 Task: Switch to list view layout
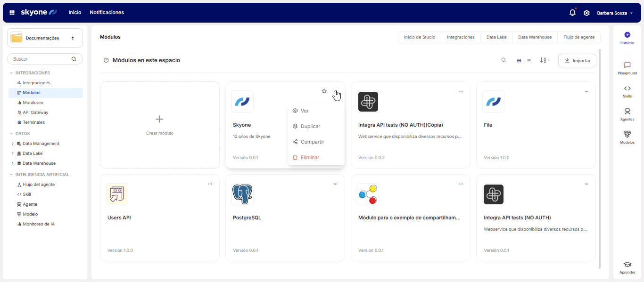click(529, 60)
